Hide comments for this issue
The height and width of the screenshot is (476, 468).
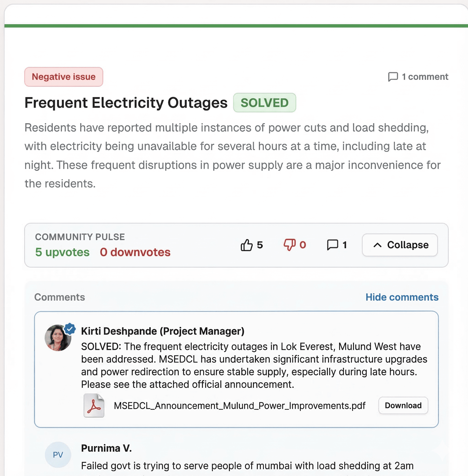click(x=402, y=297)
